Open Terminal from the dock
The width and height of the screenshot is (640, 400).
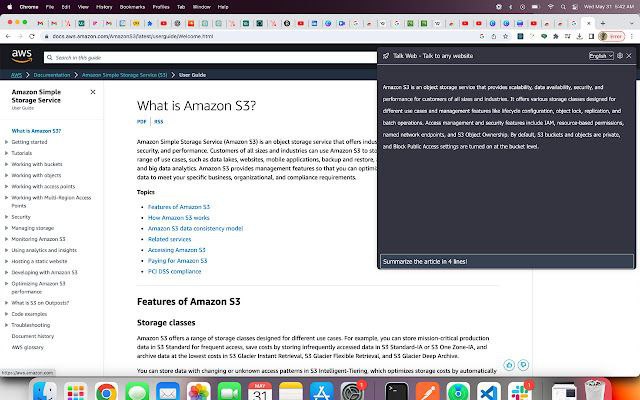(x=397, y=392)
